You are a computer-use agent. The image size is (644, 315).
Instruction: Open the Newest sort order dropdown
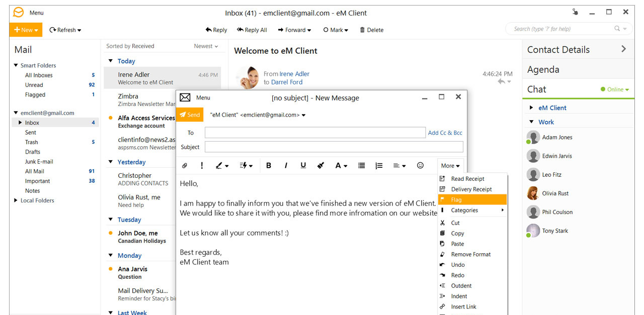click(206, 46)
